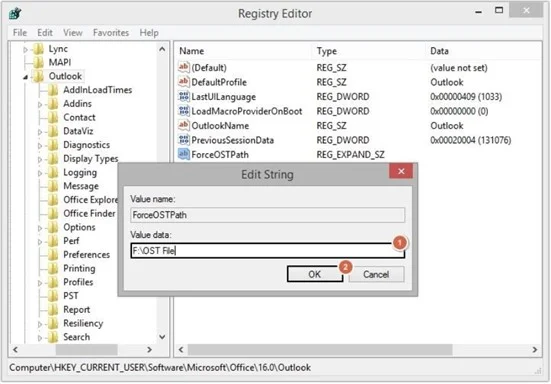Viewport: 551px width, 384px height.
Task: Expand the Options tree node
Action: (x=40, y=228)
